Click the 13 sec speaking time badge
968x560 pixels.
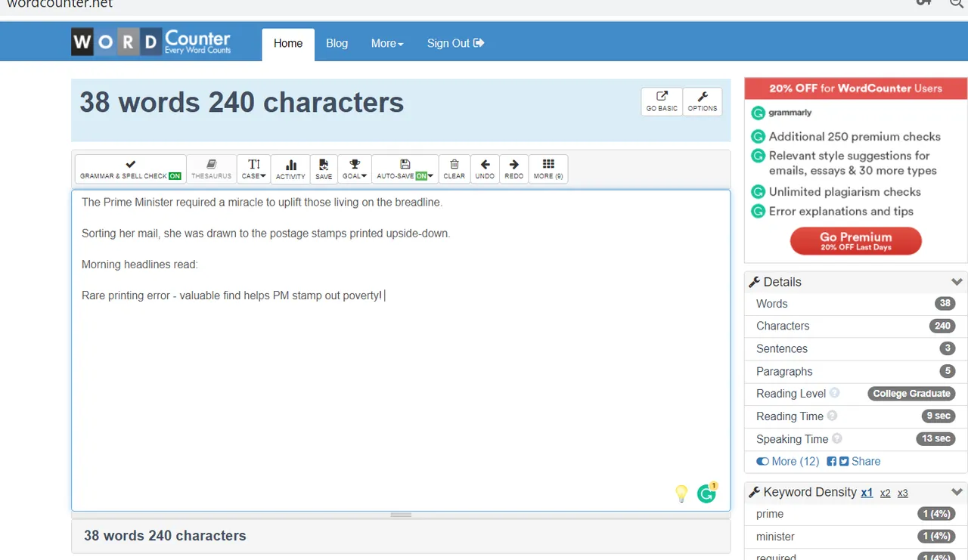tap(935, 439)
